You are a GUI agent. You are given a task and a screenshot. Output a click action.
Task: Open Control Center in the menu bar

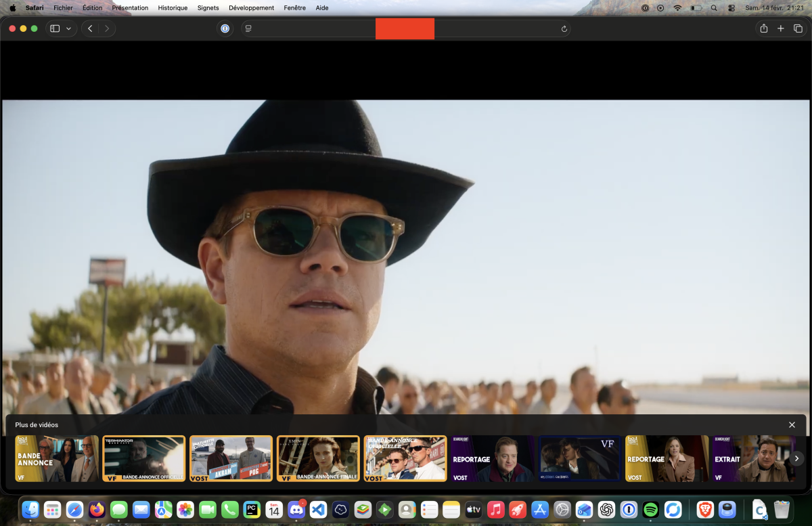pos(731,8)
